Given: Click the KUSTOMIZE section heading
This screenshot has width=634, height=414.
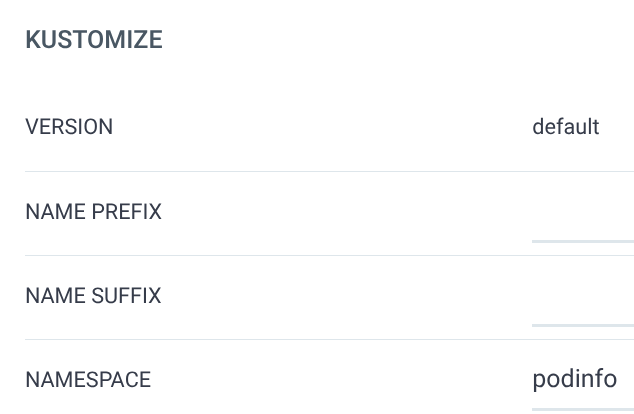Looking at the screenshot, I should point(94,40).
